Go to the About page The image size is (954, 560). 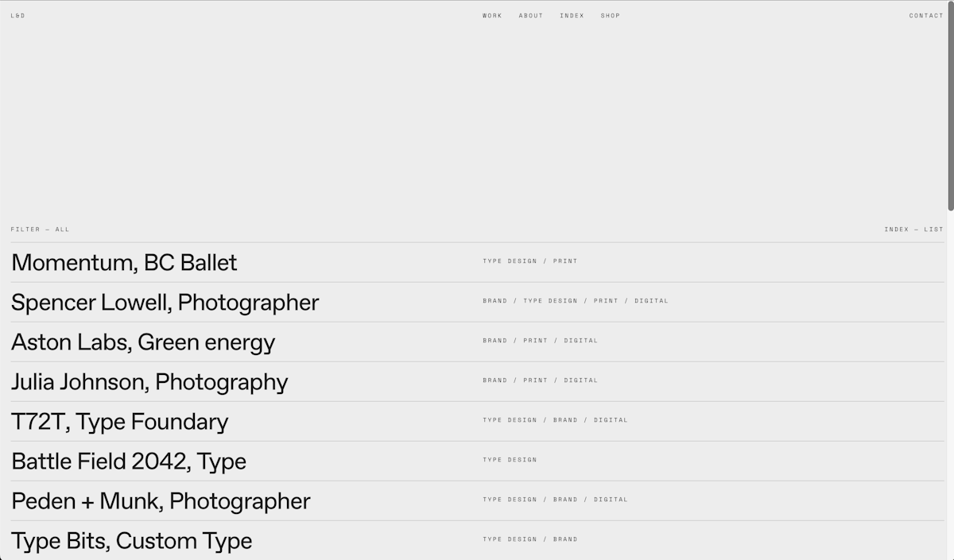point(531,16)
